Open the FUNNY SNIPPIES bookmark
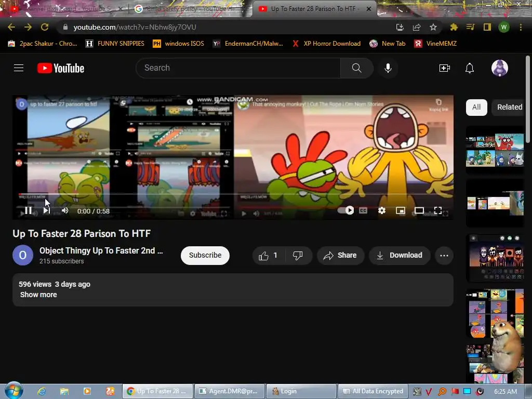Image resolution: width=532 pixels, height=399 pixels. [x=115, y=44]
